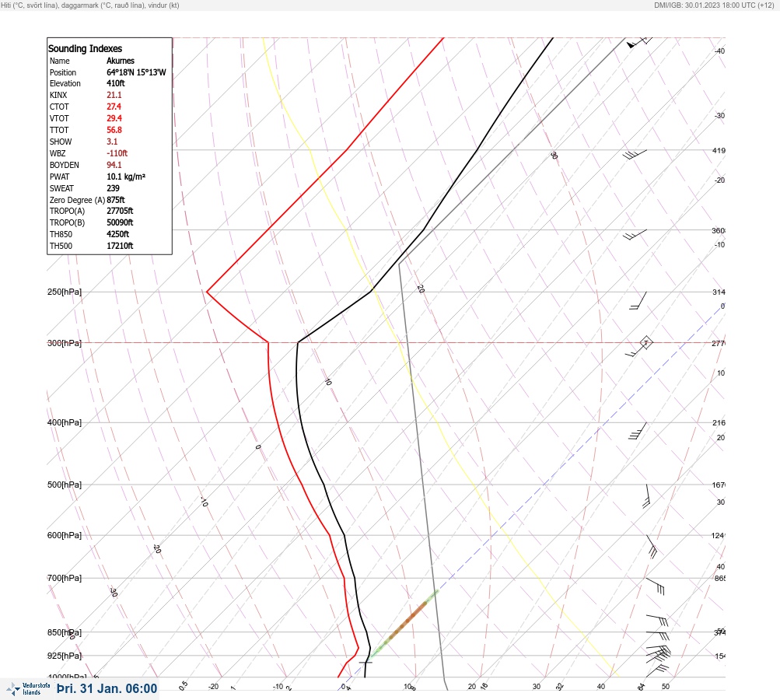Click the BOYDEN value 94.1
Viewport: 780px width, 700px height.
point(114,165)
